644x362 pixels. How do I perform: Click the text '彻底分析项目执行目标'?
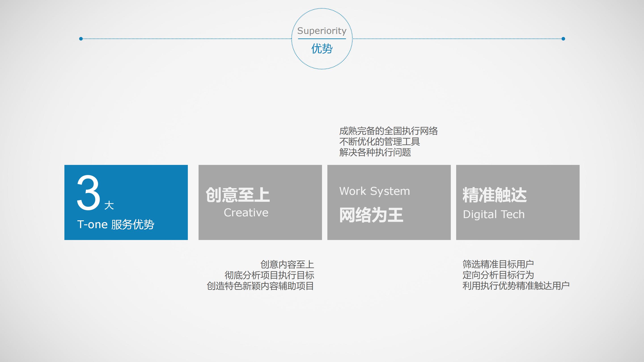[x=269, y=275]
